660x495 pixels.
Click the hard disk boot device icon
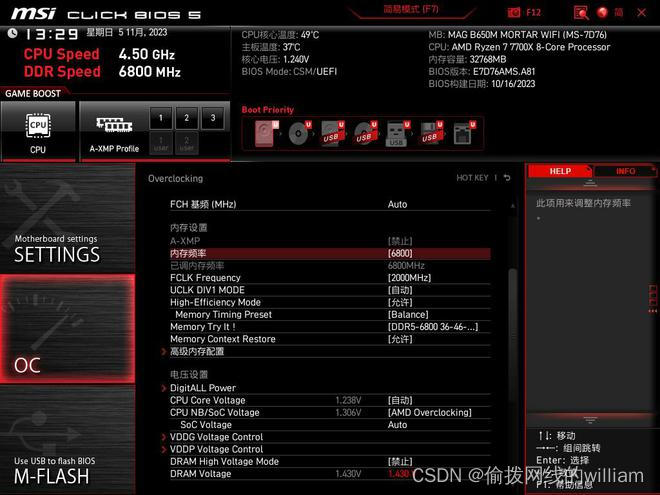267,133
